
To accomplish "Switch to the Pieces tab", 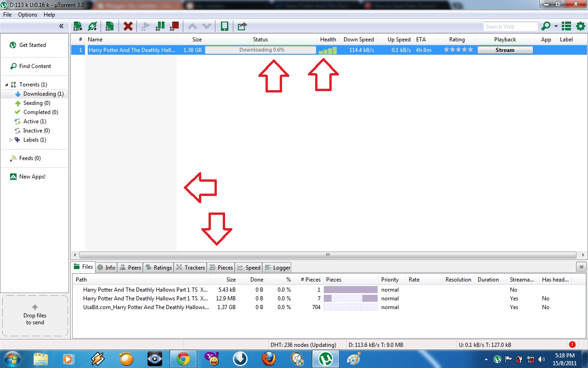I will tap(221, 267).
